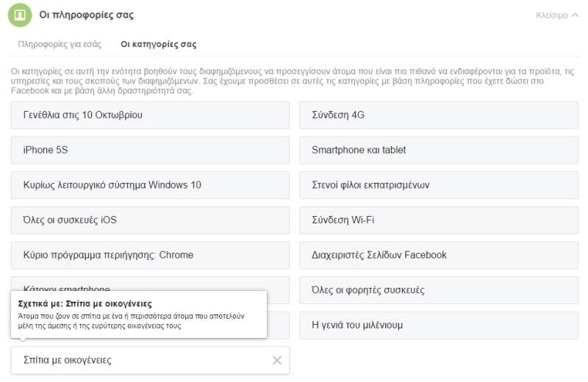Remove the Σπίτια με οικογένειες category
This screenshot has height=382, width=588.
coord(276,360)
